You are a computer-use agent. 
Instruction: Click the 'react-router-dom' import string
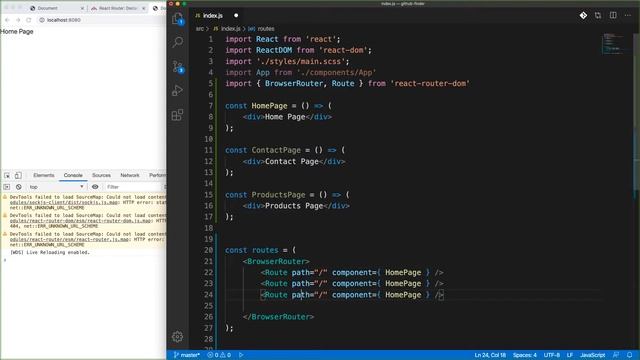430,84
